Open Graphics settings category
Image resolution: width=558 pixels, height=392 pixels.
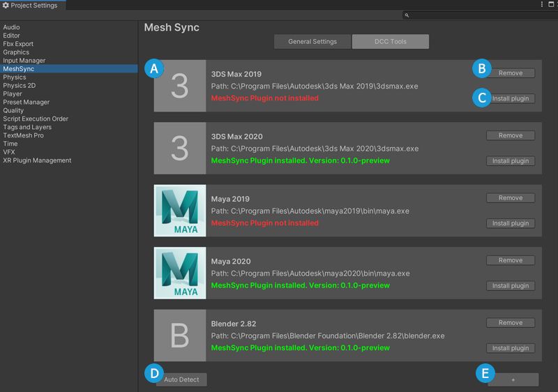pyautogui.click(x=68, y=52)
